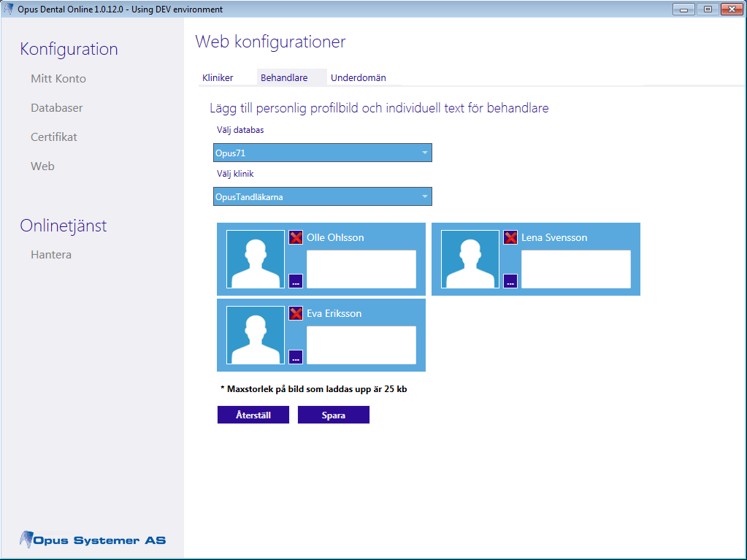The height and width of the screenshot is (560, 747).
Task: Switch to the Kliniker tab
Action: point(218,77)
